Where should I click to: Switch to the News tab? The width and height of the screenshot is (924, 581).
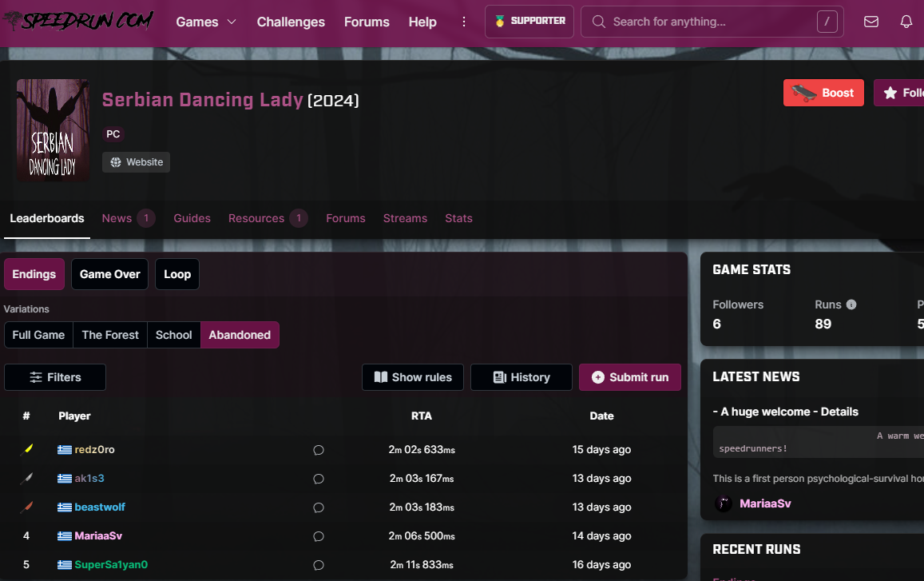tap(129, 218)
